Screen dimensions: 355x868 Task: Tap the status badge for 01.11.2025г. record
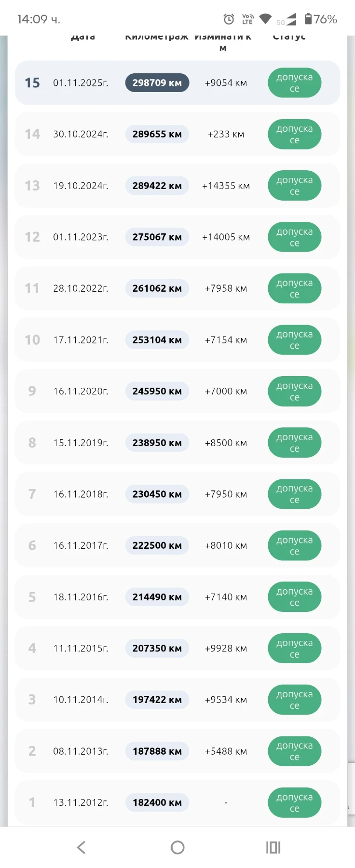coord(294,83)
